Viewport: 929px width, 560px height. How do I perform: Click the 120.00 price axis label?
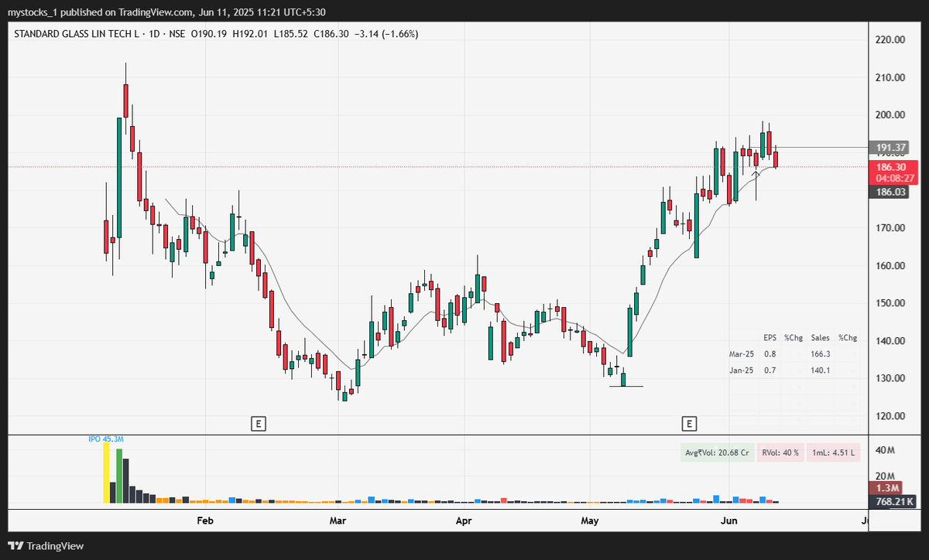pyautogui.click(x=890, y=416)
